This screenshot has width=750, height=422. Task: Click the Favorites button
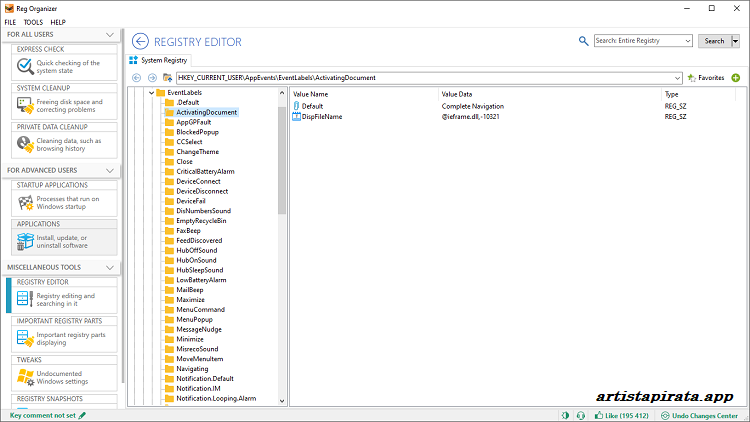point(706,78)
